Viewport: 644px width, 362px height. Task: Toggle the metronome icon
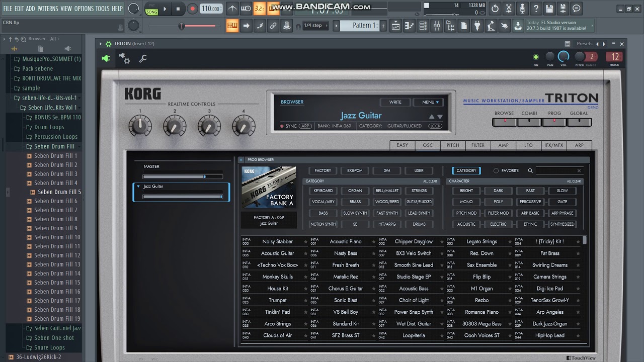click(x=232, y=9)
